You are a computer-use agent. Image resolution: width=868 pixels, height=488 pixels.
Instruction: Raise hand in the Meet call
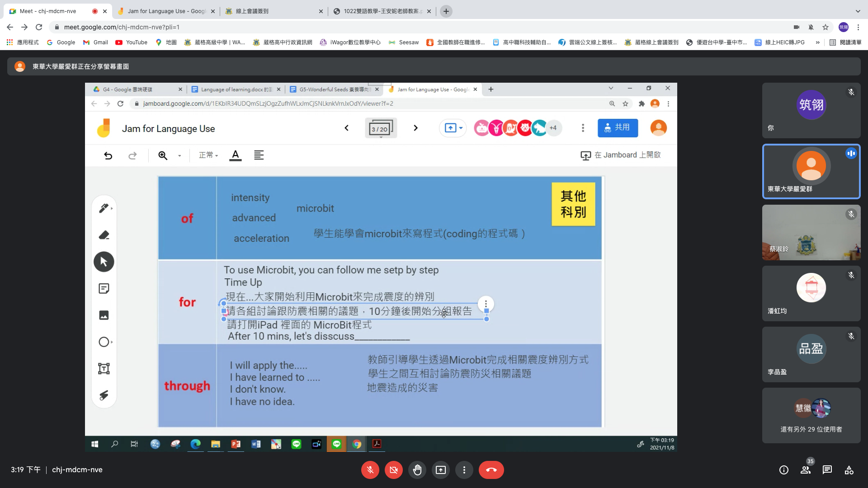(417, 470)
